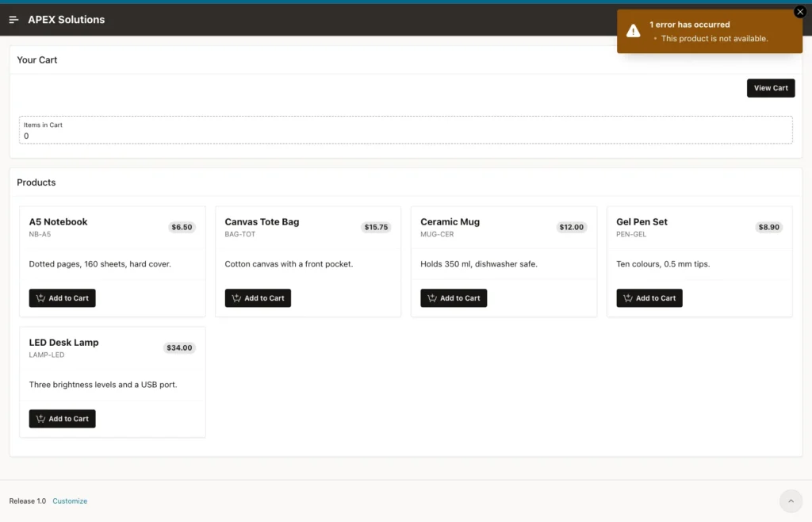
Task: Click the 'Cotton canvas with a front pocket' text
Action: click(x=289, y=264)
